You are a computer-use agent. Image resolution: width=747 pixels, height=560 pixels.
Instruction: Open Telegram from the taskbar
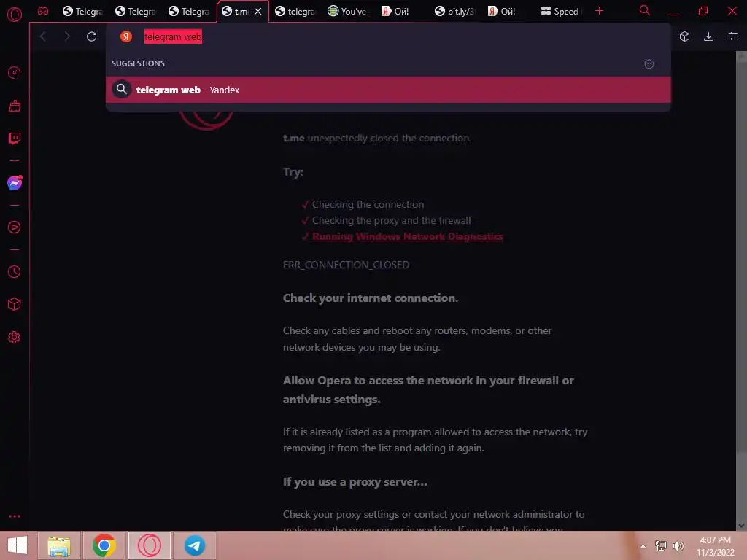pyautogui.click(x=194, y=545)
